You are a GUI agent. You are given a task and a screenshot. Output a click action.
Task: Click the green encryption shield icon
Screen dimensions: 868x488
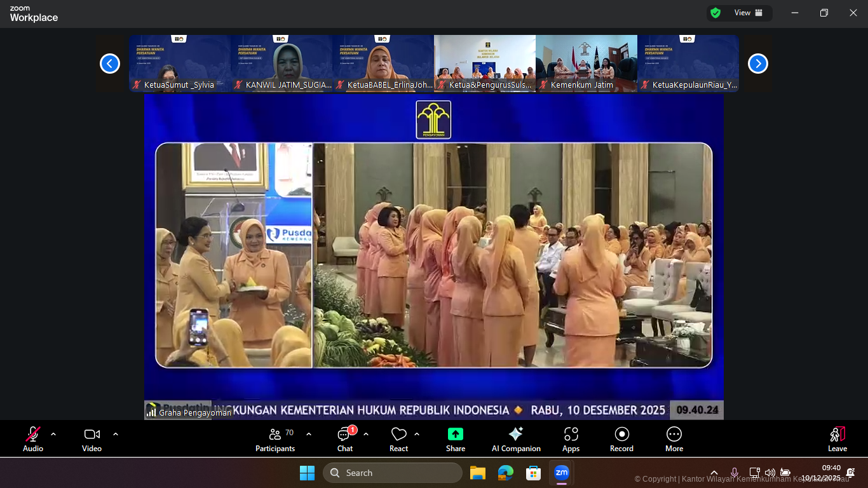point(715,13)
